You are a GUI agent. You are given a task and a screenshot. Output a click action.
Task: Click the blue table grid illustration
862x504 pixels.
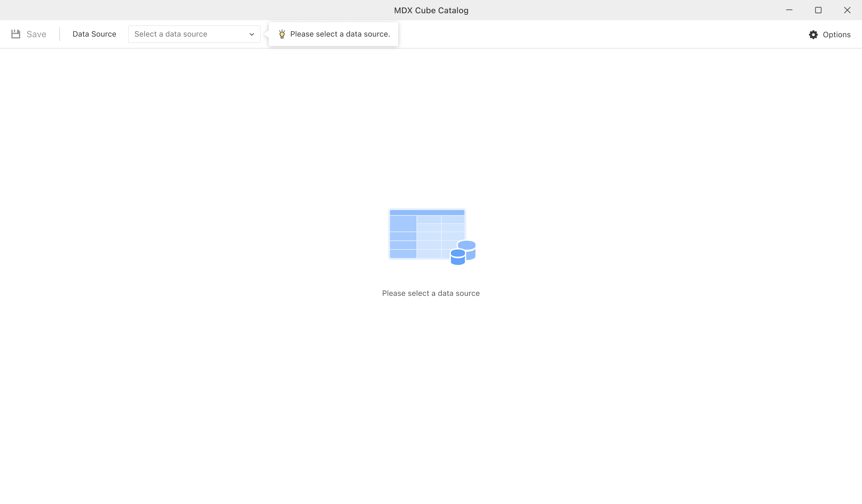coord(421,236)
